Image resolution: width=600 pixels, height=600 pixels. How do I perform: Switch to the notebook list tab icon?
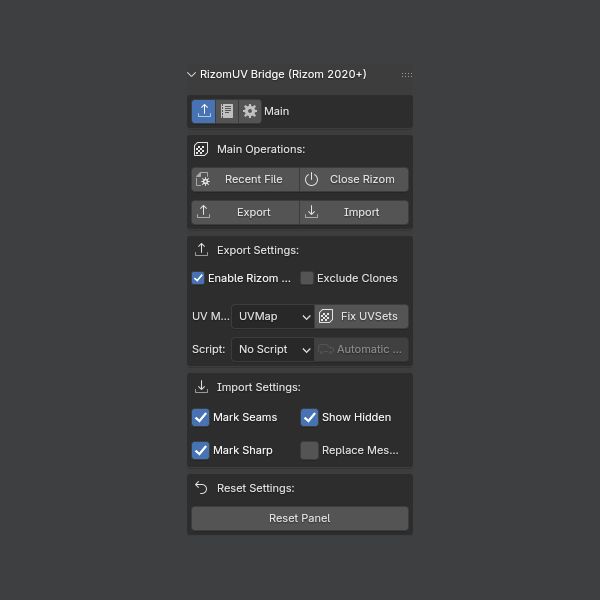point(227,111)
